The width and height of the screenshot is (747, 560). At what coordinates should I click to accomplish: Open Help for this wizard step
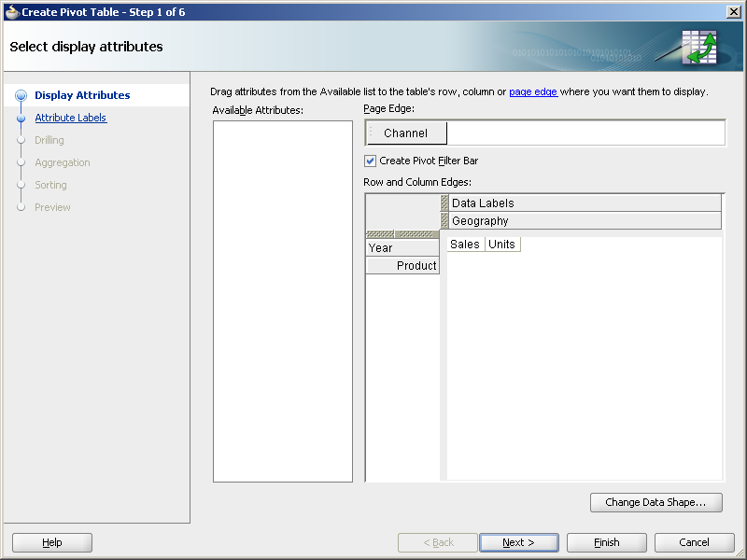[51, 542]
